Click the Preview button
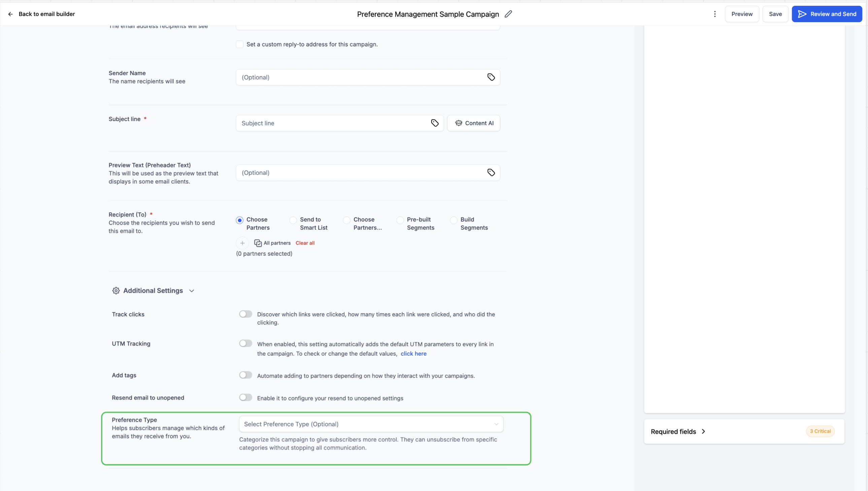This screenshot has width=868, height=491. pyautogui.click(x=742, y=14)
